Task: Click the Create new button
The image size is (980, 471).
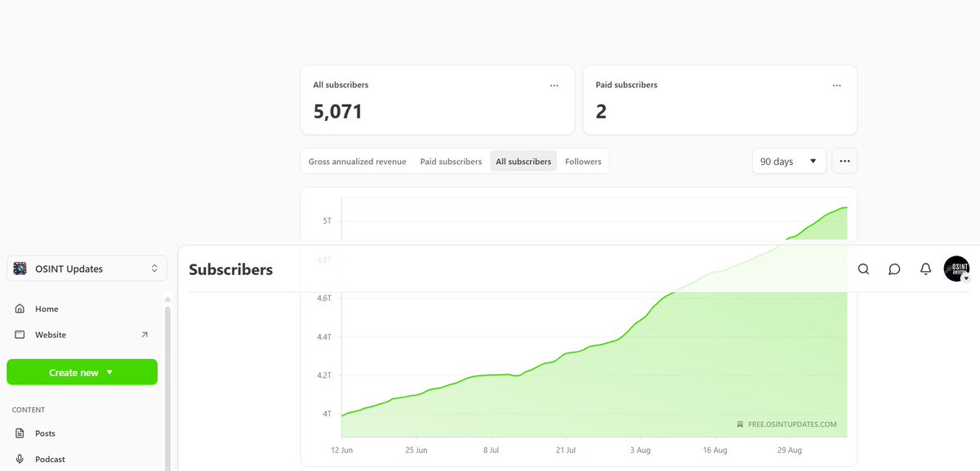Action: pyautogui.click(x=82, y=372)
